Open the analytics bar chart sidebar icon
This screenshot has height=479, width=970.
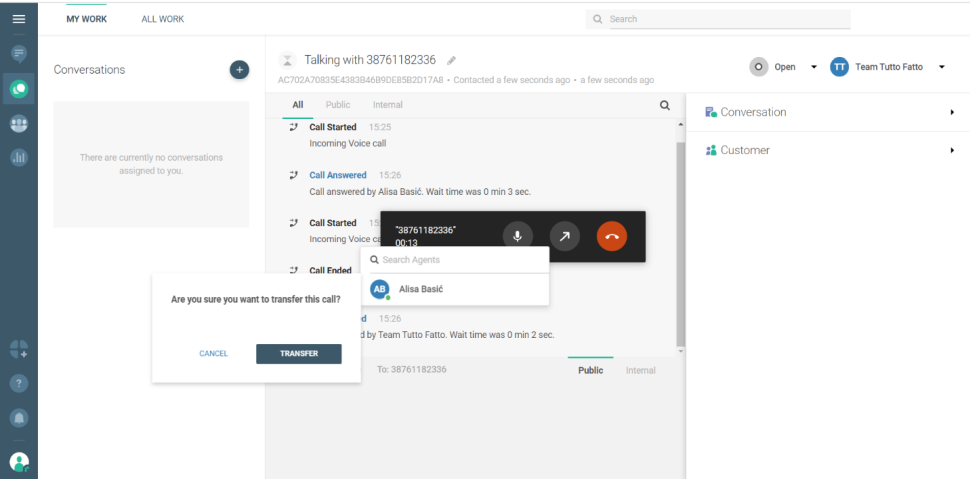pyautogui.click(x=19, y=158)
